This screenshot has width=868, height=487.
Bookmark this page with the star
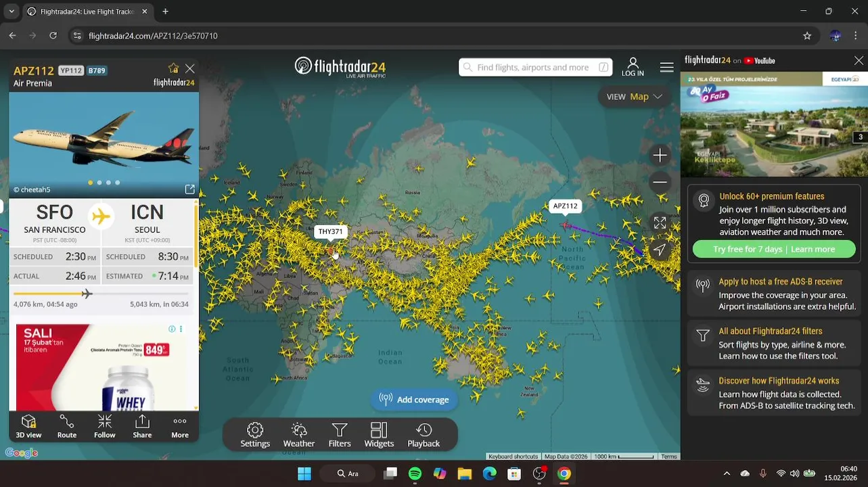pyautogui.click(x=807, y=36)
